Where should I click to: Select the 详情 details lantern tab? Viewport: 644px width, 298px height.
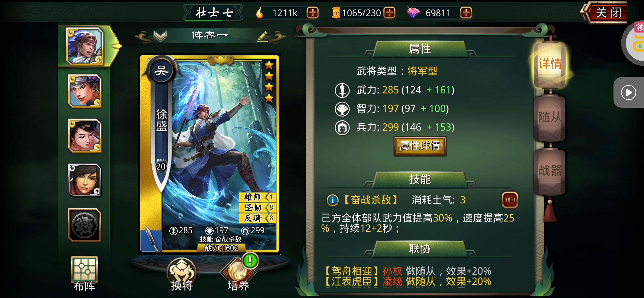coord(550,64)
